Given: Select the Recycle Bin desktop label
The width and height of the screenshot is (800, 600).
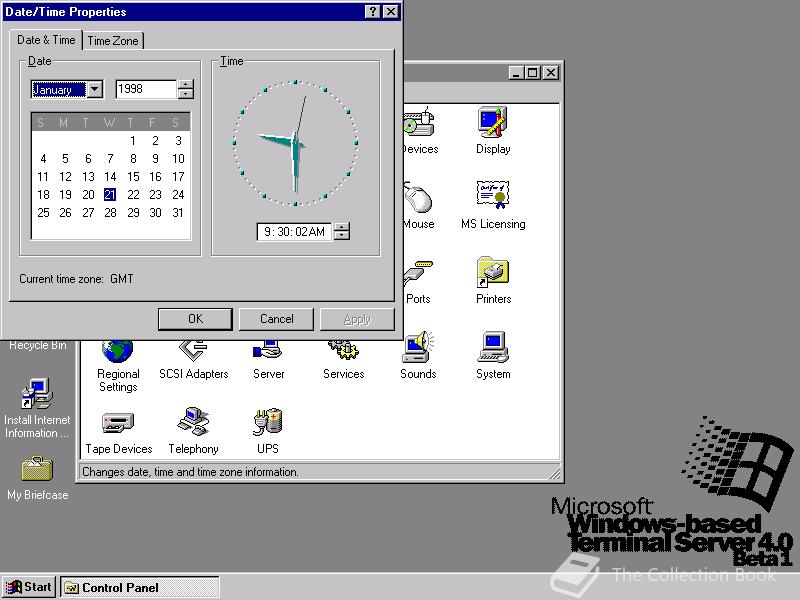Looking at the screenshot, I should [x=37, y=345].
